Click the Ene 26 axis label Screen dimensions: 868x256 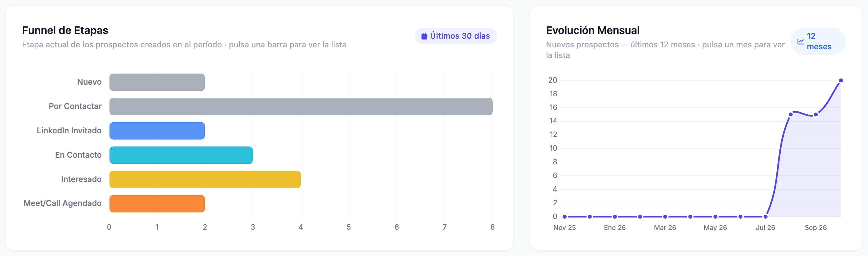[x=615, y=228]
